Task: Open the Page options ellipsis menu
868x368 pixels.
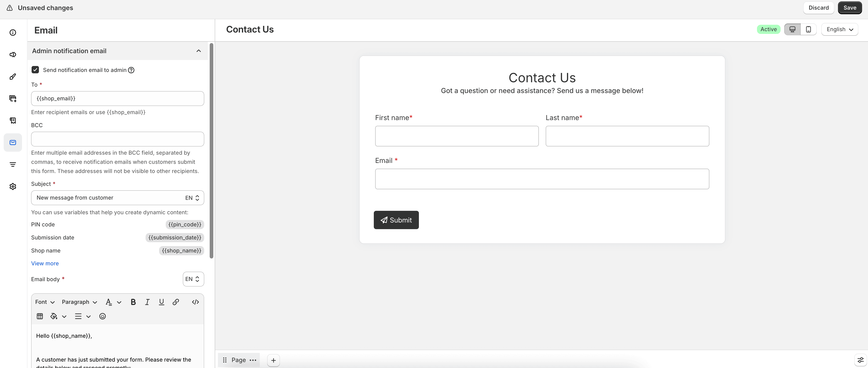Action: tap(253, 360)
